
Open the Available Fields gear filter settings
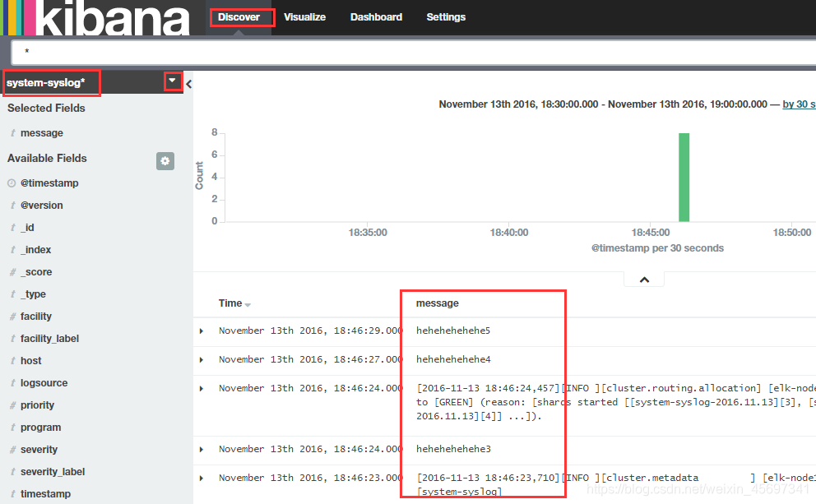[165, 160]
